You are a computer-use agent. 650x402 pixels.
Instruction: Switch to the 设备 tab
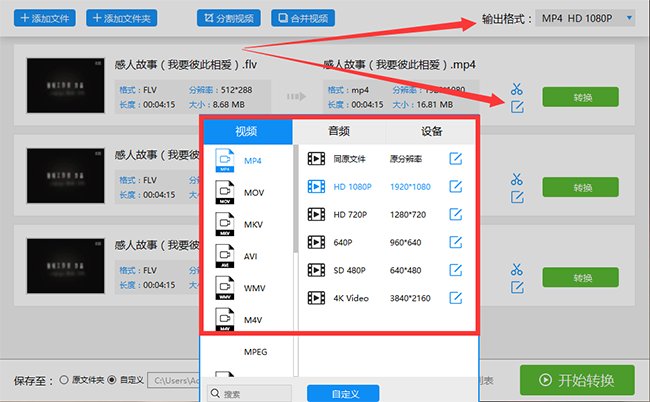click(431, 131)
